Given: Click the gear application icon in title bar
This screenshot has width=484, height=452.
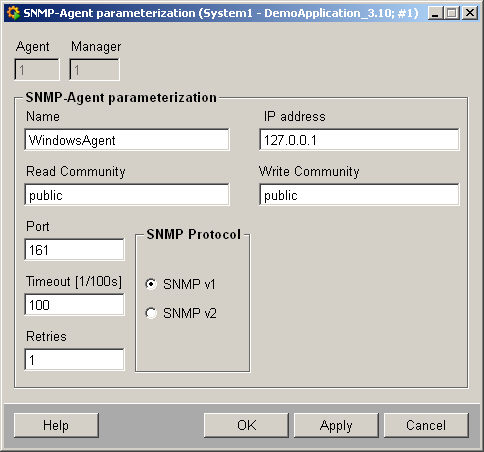Looking at the screenshot, I should [x=13, y=13].
